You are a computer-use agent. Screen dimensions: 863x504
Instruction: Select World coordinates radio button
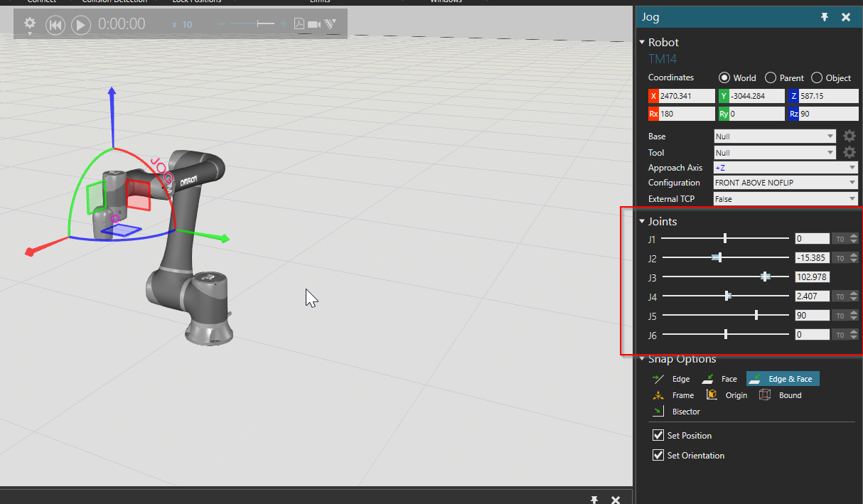click(x=724, y=77)
